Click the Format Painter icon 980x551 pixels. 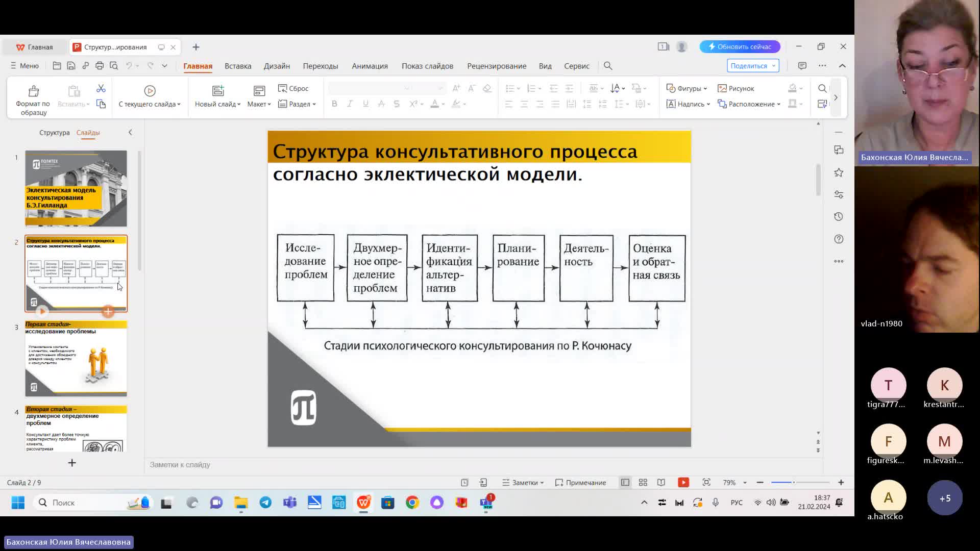34,91
